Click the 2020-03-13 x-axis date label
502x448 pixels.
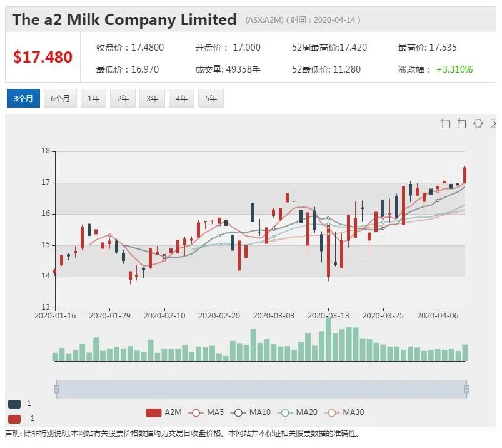click(328, 316)
